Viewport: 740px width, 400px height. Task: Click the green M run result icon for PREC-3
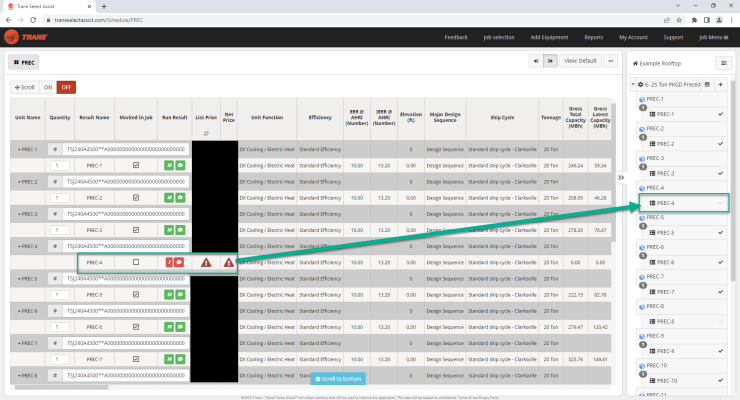point(168,230)
